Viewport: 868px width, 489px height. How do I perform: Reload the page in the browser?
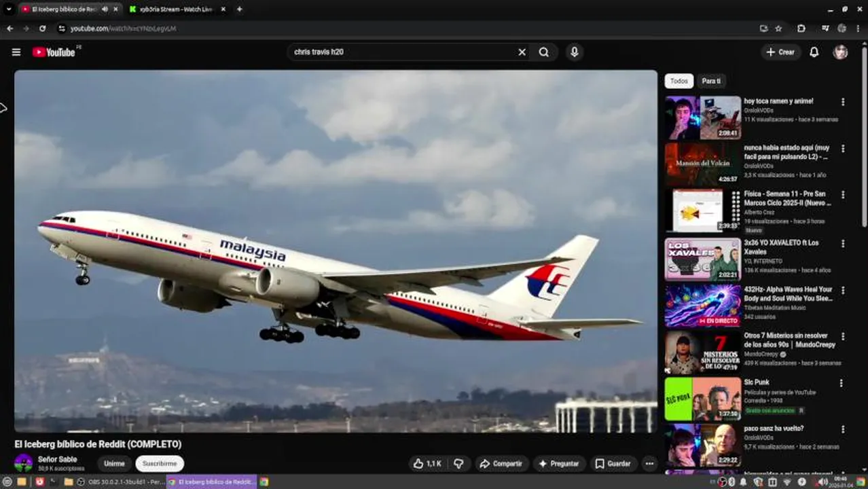pyautogui.click(x=42, y=29)
